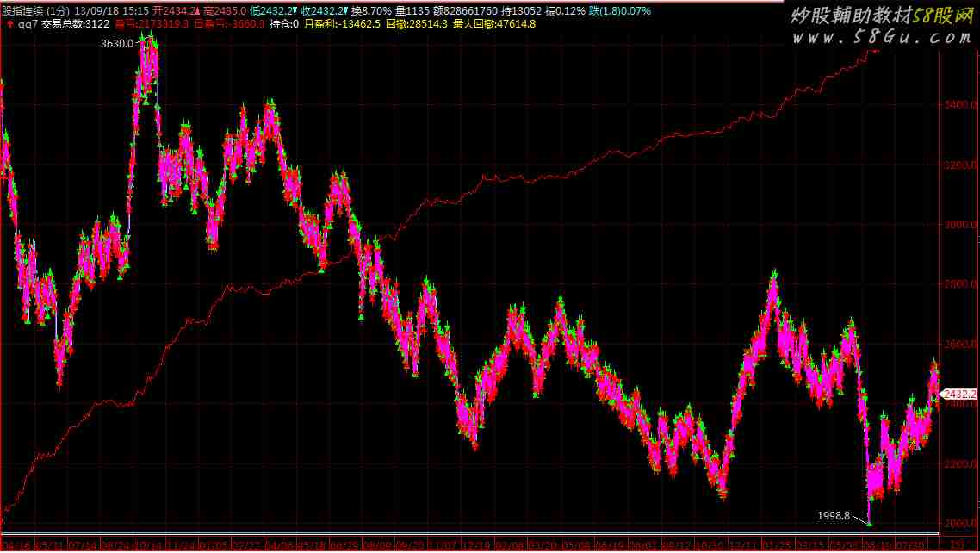Click the 2800.0 price axis label
The image size is (980, 553).
(961, 284)
